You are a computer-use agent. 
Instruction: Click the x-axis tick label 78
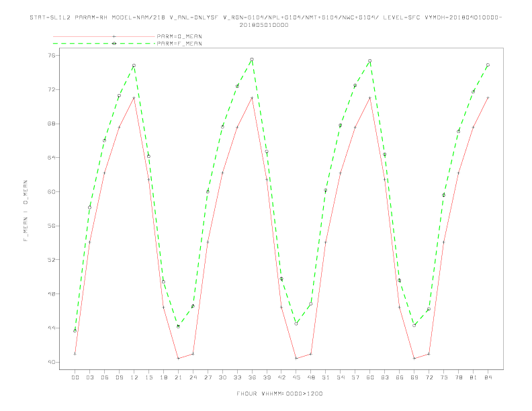pos(458,377)
